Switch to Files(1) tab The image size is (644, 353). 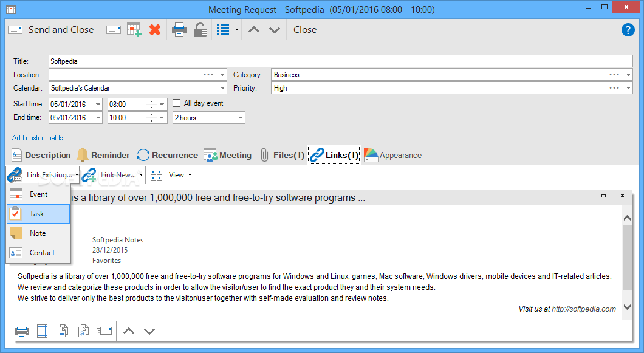(x=282, y=156)
